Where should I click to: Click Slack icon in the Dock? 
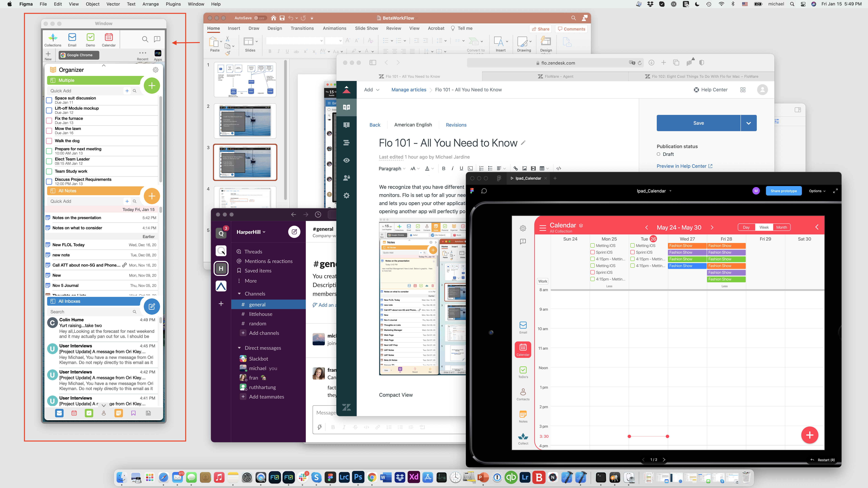[x=303, y=477]
